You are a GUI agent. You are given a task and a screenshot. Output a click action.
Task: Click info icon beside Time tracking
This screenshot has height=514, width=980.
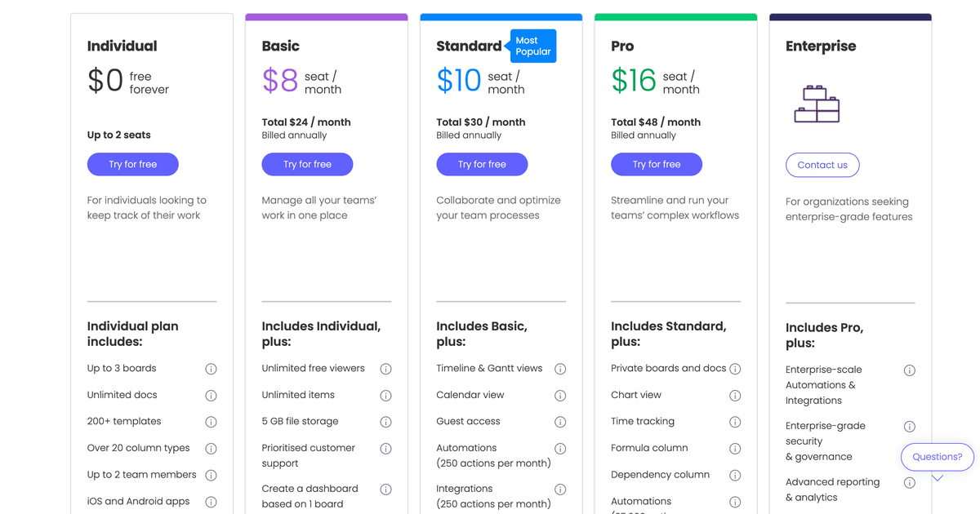pos(735,422)
